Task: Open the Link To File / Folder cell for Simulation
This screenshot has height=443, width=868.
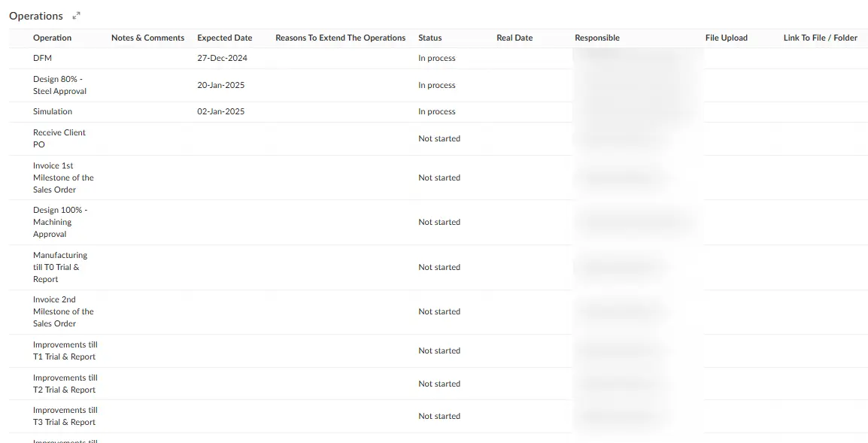Action: (820, 111)
